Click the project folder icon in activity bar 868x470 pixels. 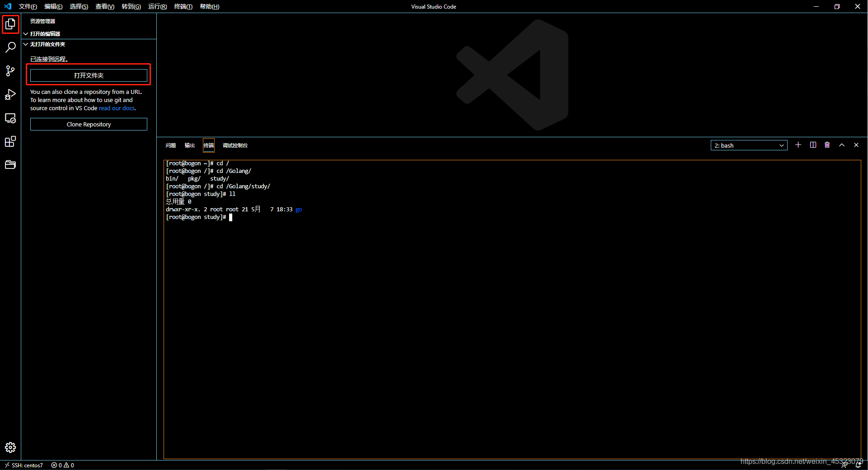pos(10,165)
